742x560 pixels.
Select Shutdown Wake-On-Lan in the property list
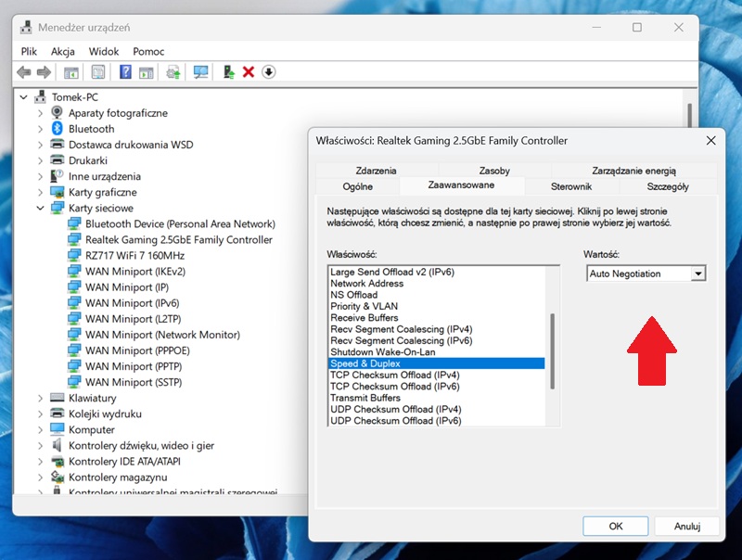382,352
